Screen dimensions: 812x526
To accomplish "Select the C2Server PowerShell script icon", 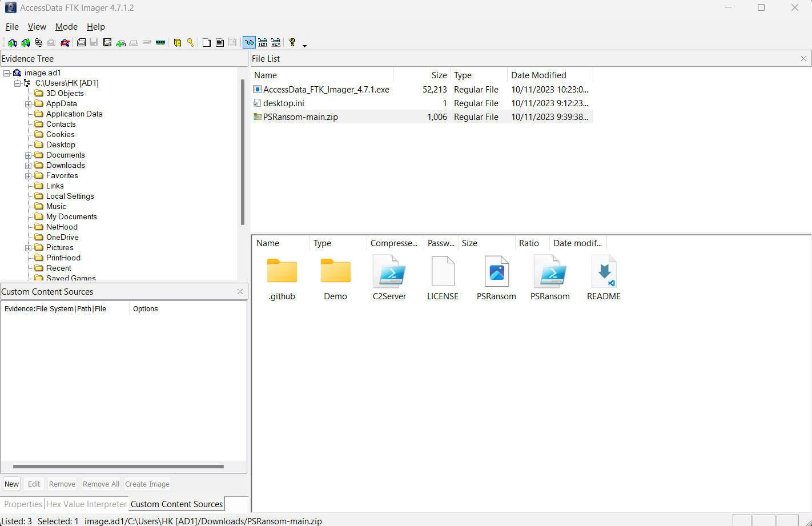I will [x=389, y=279].
